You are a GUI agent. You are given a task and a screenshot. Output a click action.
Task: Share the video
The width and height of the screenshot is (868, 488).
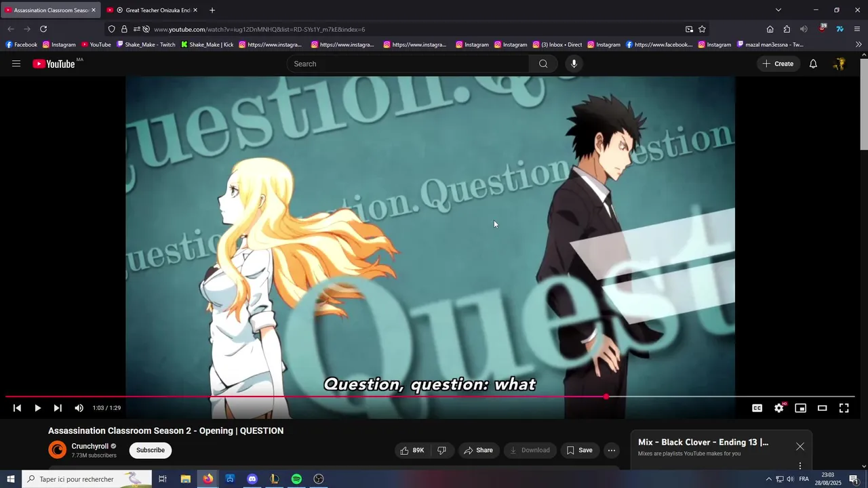(x=478, y=450)
